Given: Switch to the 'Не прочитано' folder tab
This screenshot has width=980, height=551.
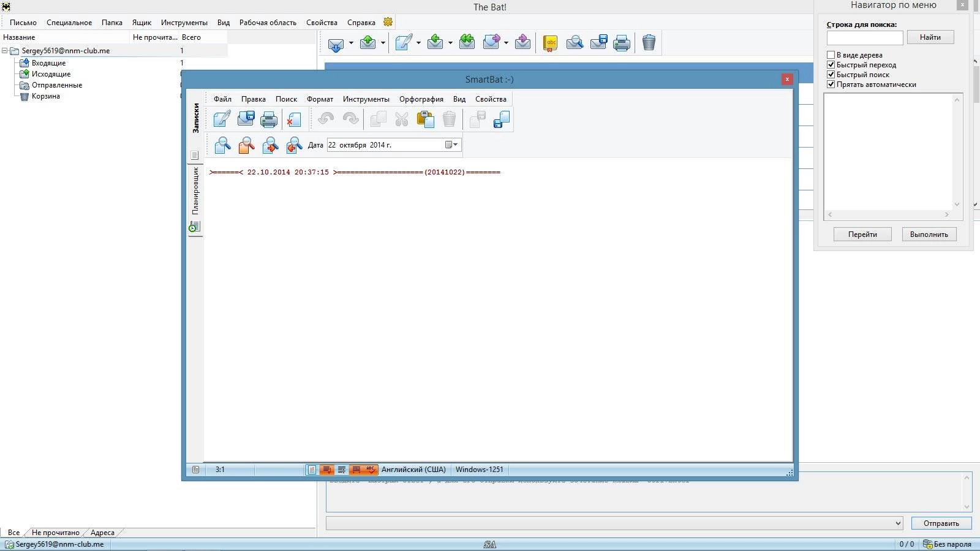Looking at the screenshot, I should pyautogui.click(x=55, y=533).
